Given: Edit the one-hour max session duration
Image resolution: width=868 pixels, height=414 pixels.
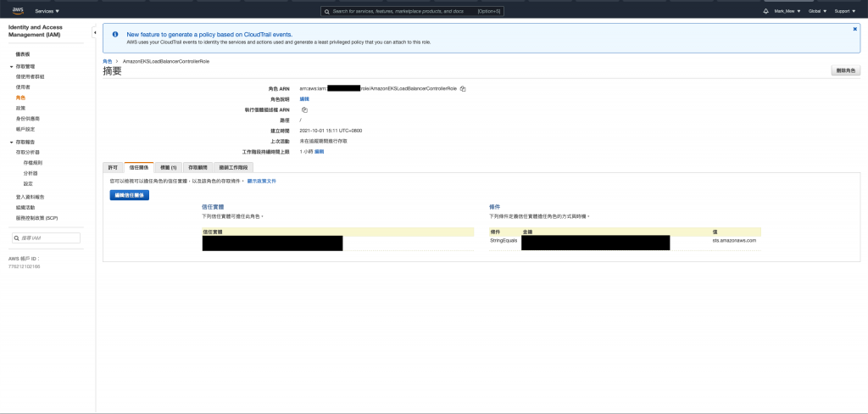Looking at the screenshot, I should click(320, 151).
